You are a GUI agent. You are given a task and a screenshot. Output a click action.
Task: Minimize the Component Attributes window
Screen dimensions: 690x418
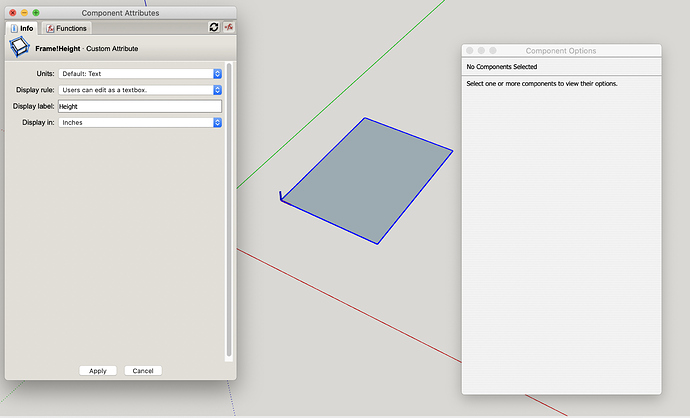click(24, 13)
